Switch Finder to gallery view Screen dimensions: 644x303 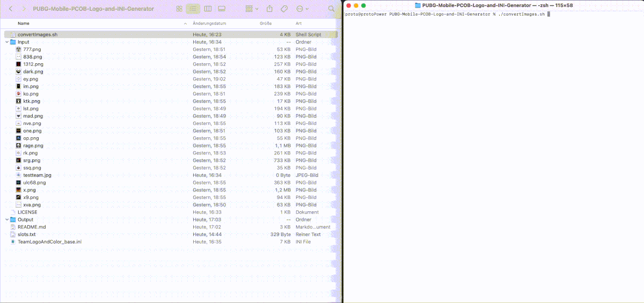(222, 9)
